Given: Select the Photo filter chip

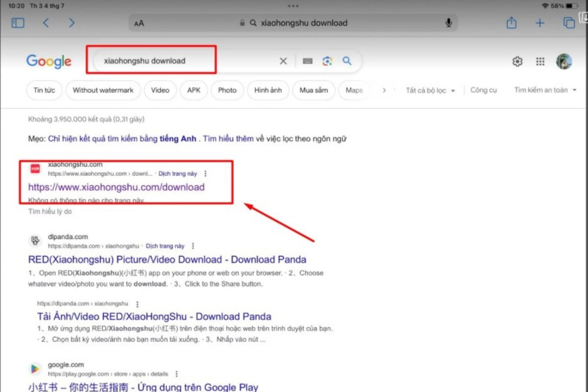Looking at the screenshot, I should (227, 90).
